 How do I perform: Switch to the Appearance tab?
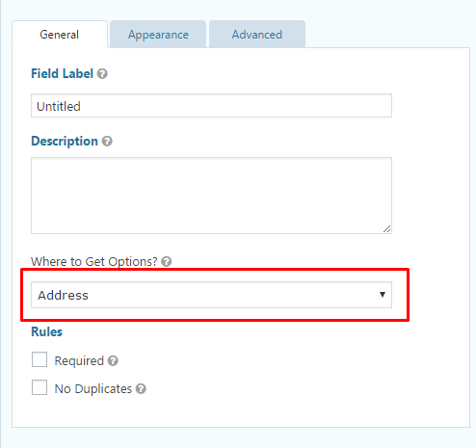tap(158, 35)
